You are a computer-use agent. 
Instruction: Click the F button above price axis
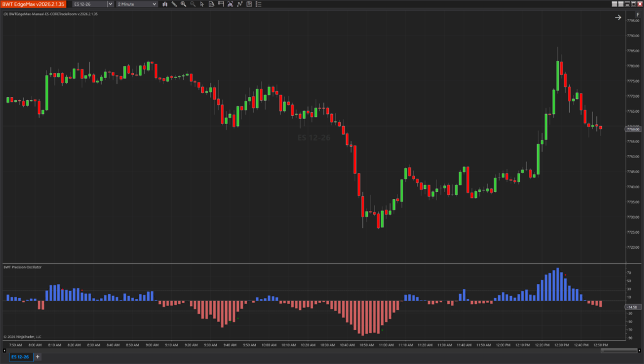point(638,14)
